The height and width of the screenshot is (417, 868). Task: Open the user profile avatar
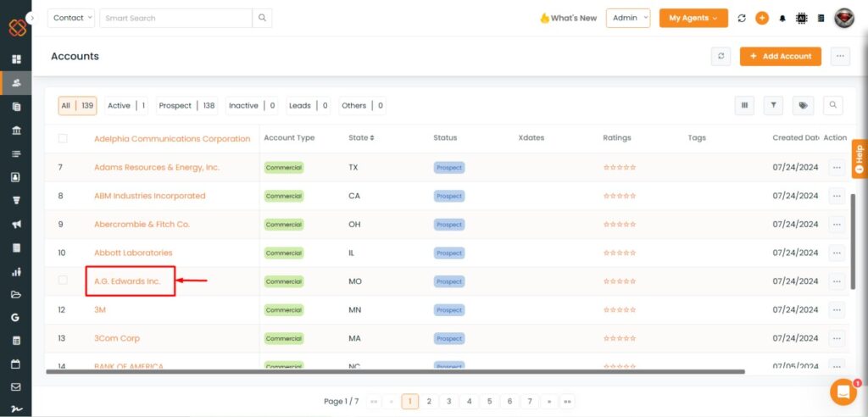point(844,19)
